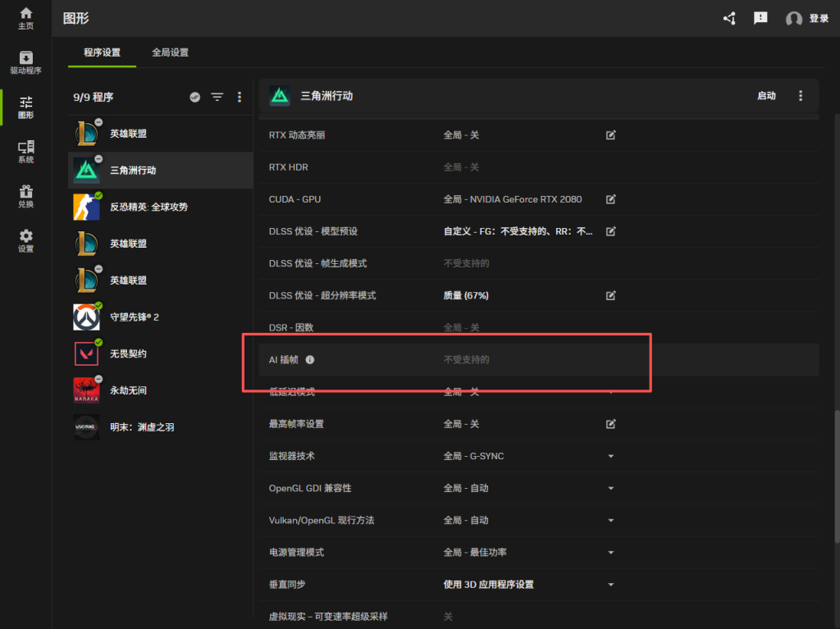
Task: Toggle the checkmark status filter above programs
Action: click(x=195, y=97)
